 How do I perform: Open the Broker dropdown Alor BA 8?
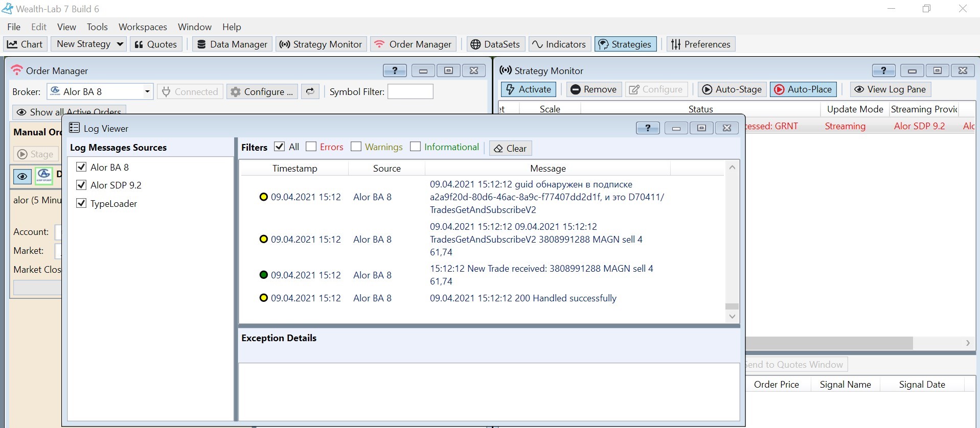(100, 91)
